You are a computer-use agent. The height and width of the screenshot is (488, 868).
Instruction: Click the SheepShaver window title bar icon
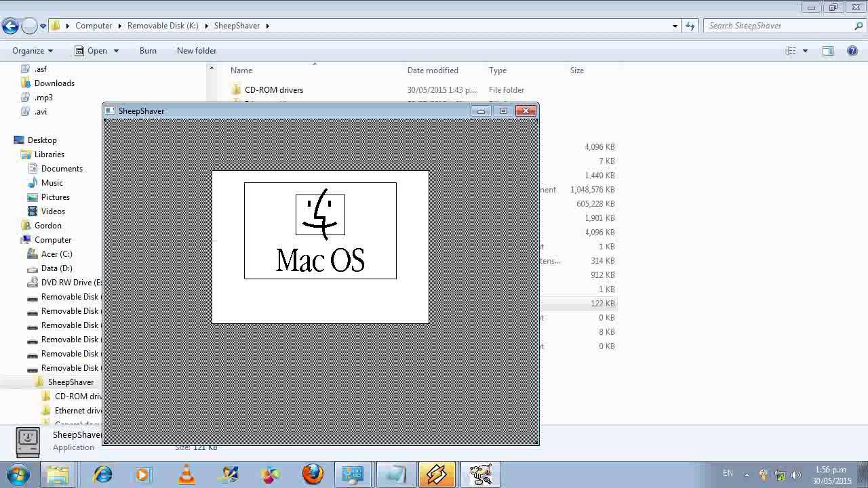pyautogui.click(x=111, y=111)
